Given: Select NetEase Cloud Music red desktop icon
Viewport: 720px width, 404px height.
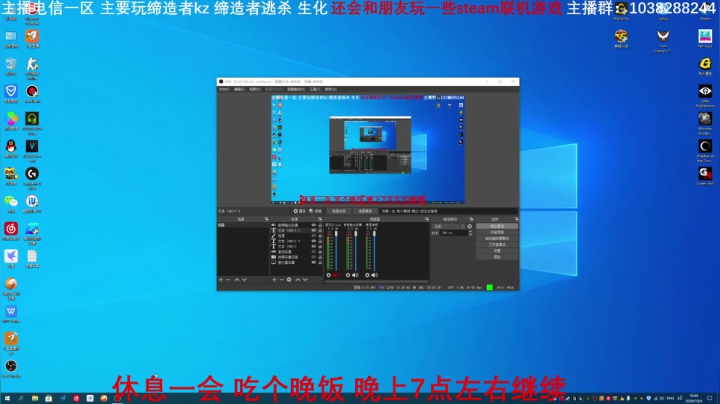Looking at the screenshot, I should click(11, 231).
